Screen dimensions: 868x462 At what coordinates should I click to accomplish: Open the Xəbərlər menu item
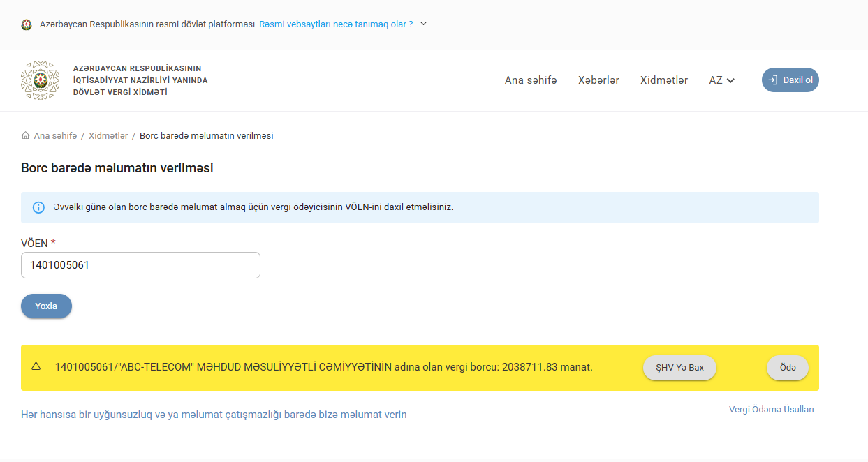click(x=598, y=80)
